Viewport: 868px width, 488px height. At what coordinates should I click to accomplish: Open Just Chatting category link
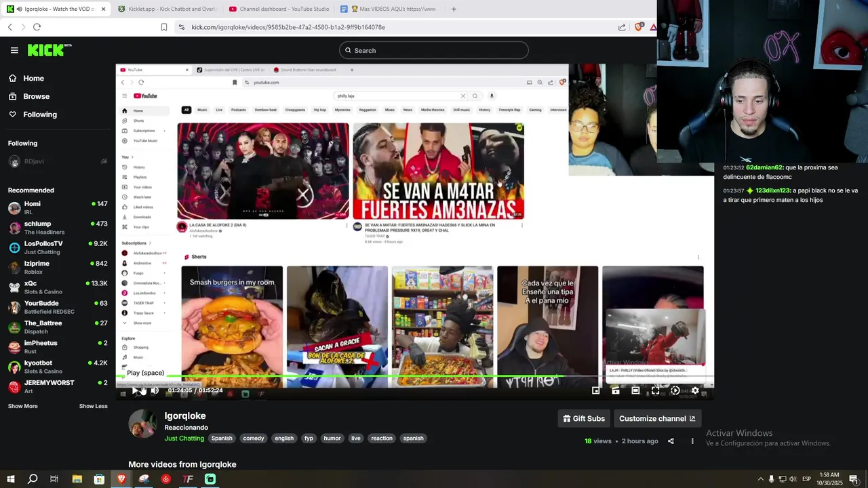click(x=184, y=439)
